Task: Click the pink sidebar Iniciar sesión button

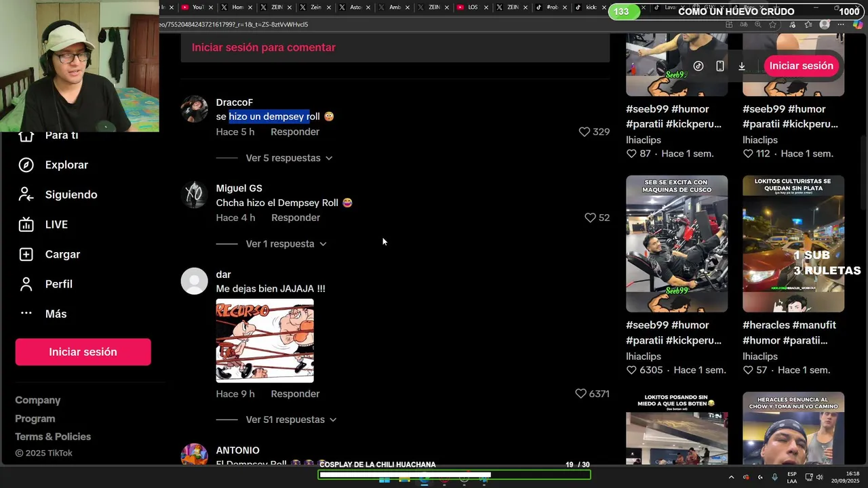Action: (83, 352)
